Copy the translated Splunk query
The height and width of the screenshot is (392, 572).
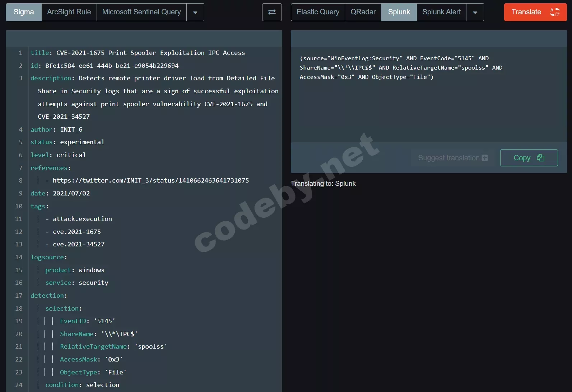pyautogui.click(x=529, y=158)
